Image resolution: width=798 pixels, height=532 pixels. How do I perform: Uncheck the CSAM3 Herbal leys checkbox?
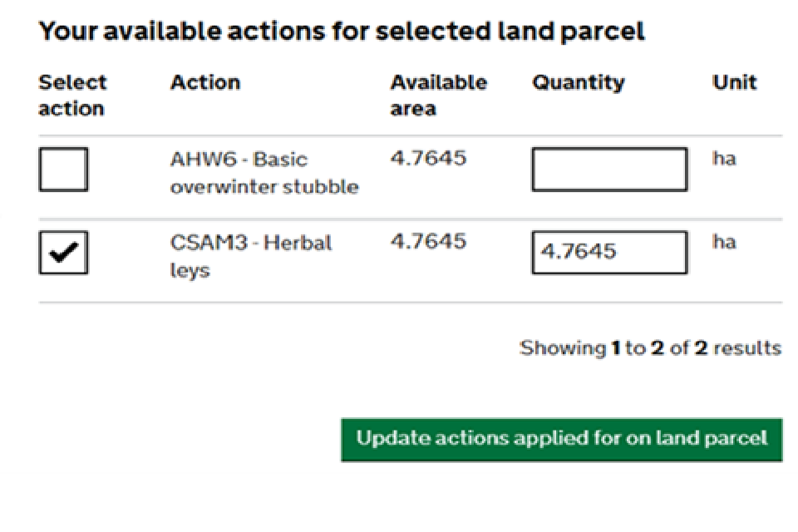click(x=63, y=254)
